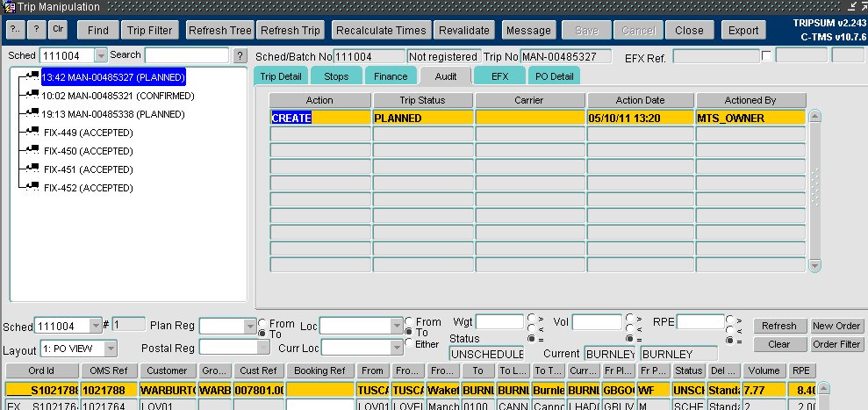The width and height of the screenshot is (868, 410).
Task: Open the EFX tab
Action: pyautogui.click(x=499, y=76)
